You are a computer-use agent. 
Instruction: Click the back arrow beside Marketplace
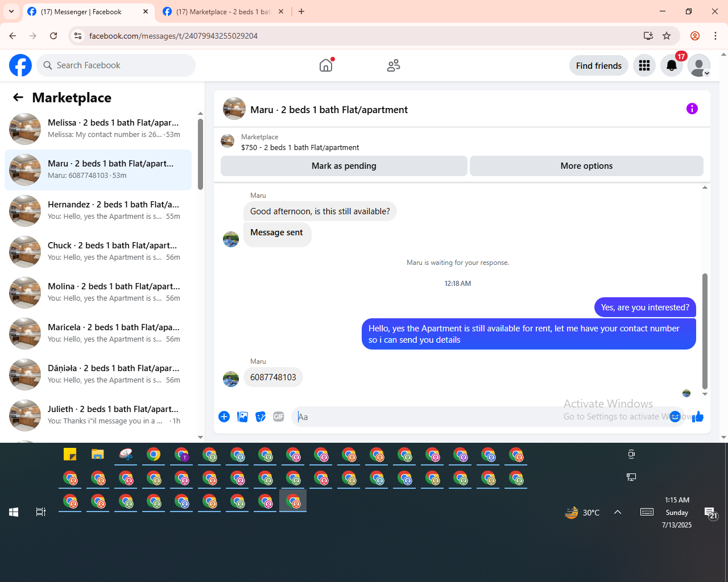(x=18, y=98)
